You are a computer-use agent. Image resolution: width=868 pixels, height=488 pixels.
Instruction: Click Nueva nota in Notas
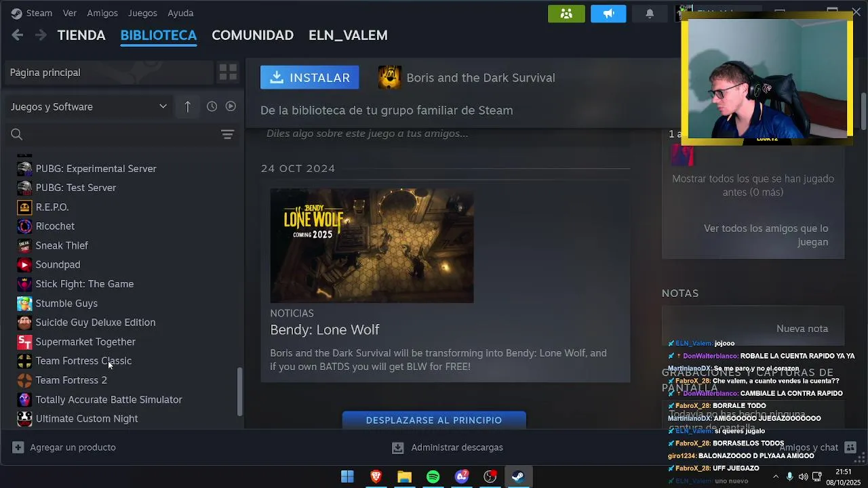pyautogui.click(x=802, y=329)
